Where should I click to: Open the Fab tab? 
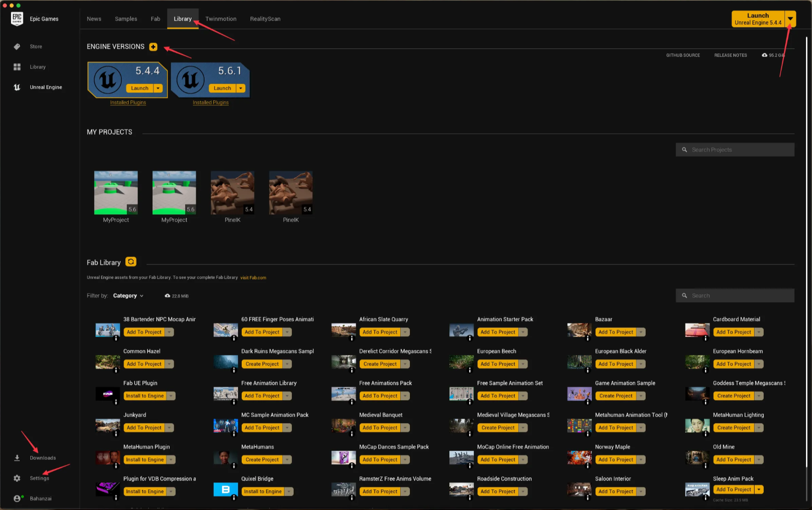tap(155, 19)
